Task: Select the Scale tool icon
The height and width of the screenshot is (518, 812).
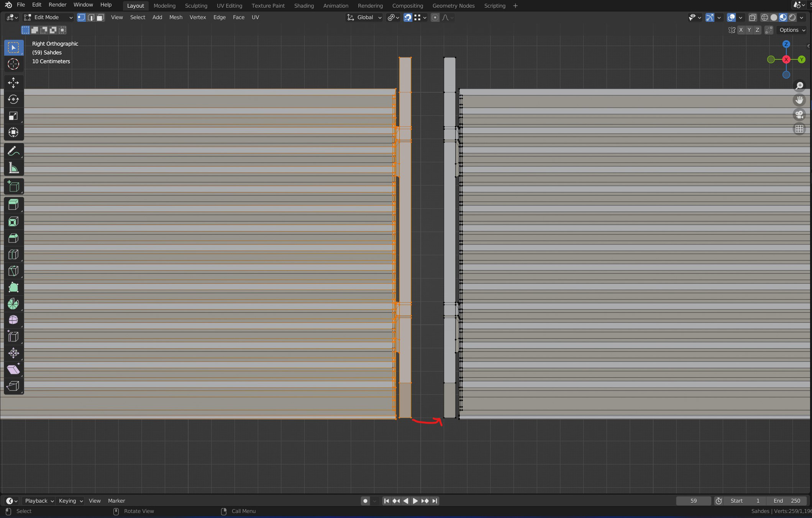Action: [x=13, y=116]
